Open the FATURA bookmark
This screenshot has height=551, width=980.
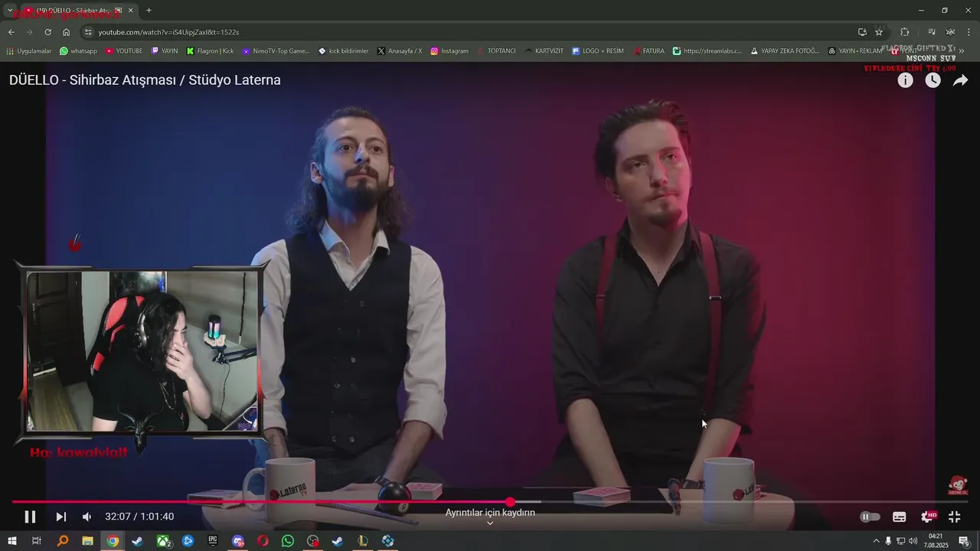pyautogui.click(x=648, y=51)
